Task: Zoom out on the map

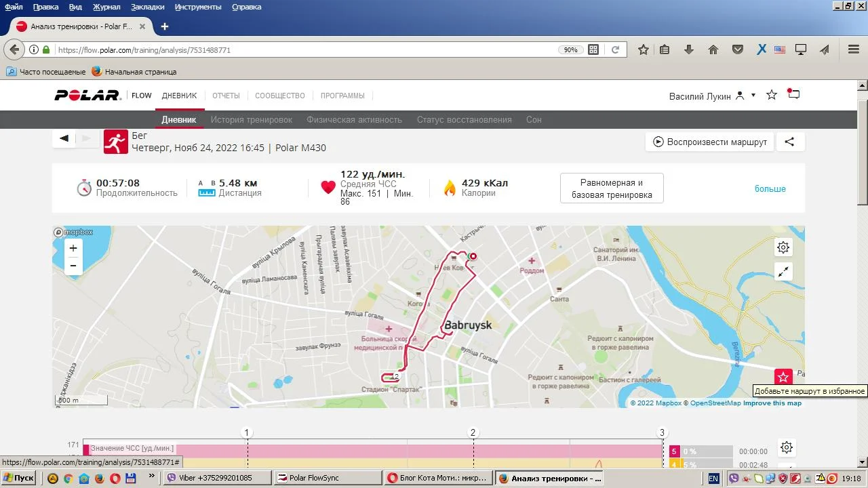Action: tap(73, 266)
